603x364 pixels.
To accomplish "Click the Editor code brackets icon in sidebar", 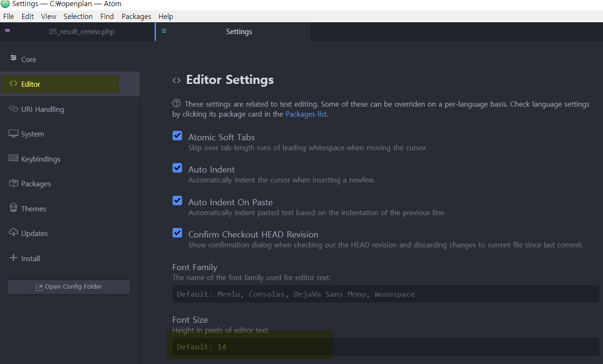I will [13, 84].
